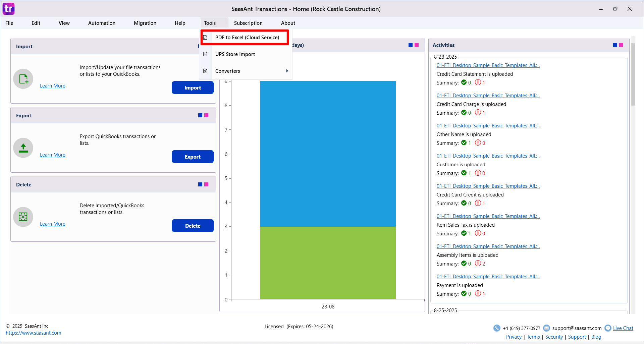The image size is (644, 344).
Task: Open the Security footer link
Action: point(554,337)
